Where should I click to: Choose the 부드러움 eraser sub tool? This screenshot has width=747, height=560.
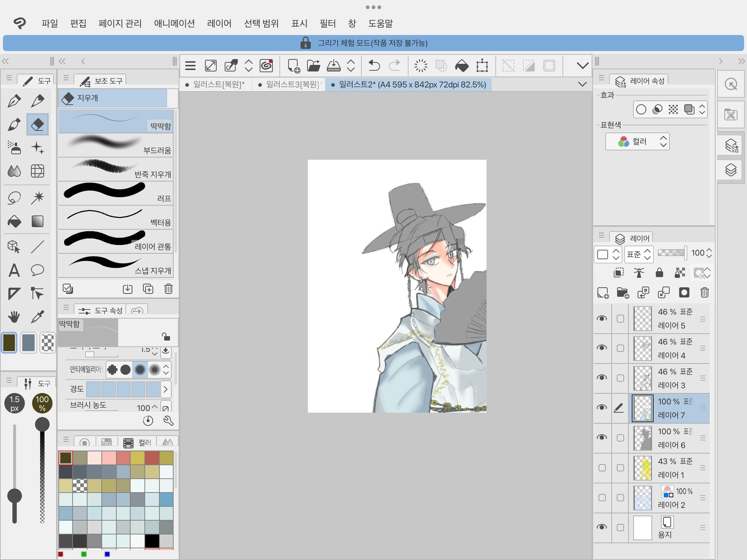coord(116,145)
